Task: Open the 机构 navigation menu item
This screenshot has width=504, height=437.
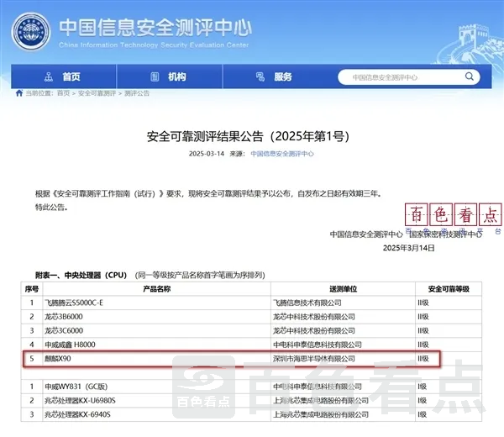Action: 176,76
